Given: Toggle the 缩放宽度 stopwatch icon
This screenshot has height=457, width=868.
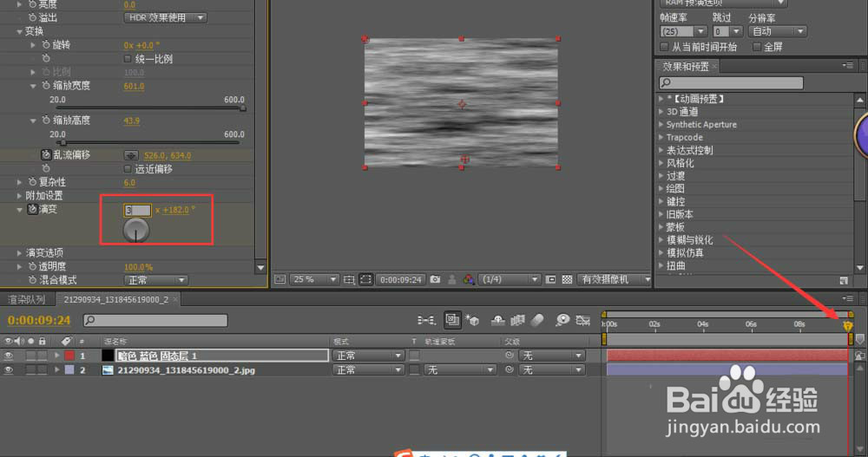Looking at the screenshot, I should (x=46, y=86).
